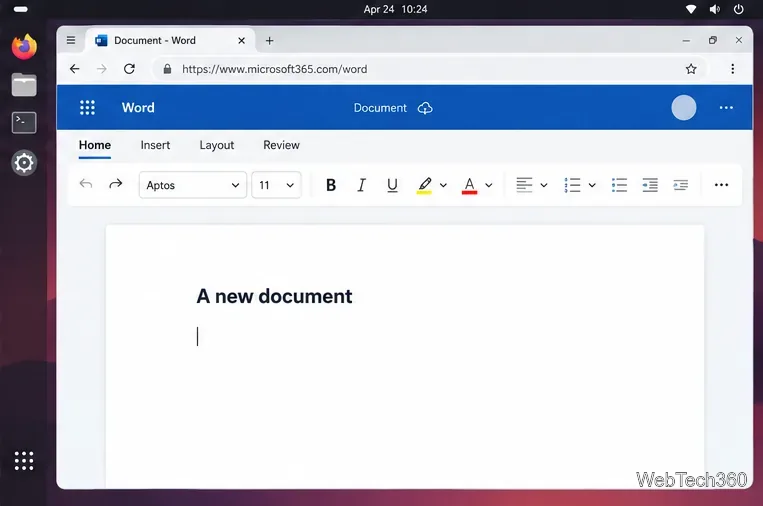The image size is (763, 506).
Task: Toggle Italic formatting
Action: coord(362,185)
